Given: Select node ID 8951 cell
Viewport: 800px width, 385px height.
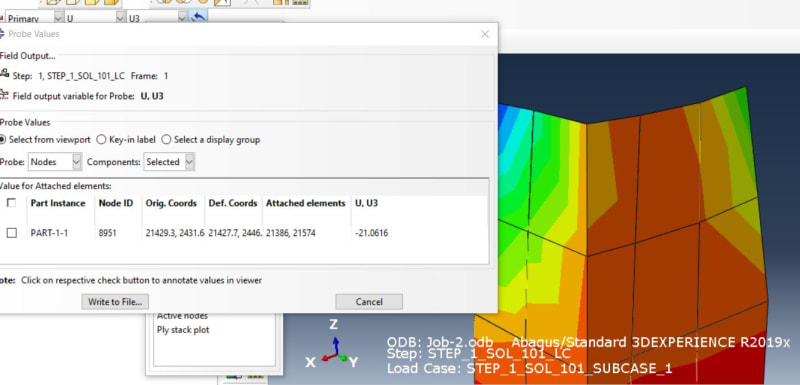Looking at the screenshot, I should point(108,233).
